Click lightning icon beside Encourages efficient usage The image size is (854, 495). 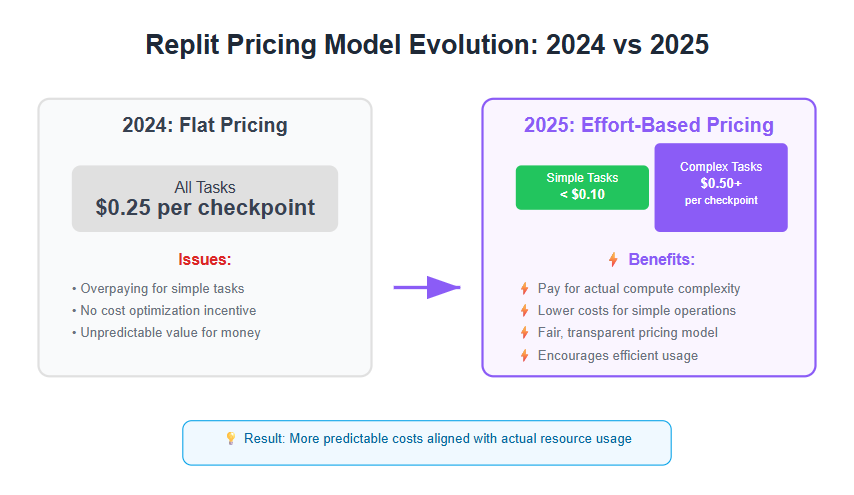(524, 356)
